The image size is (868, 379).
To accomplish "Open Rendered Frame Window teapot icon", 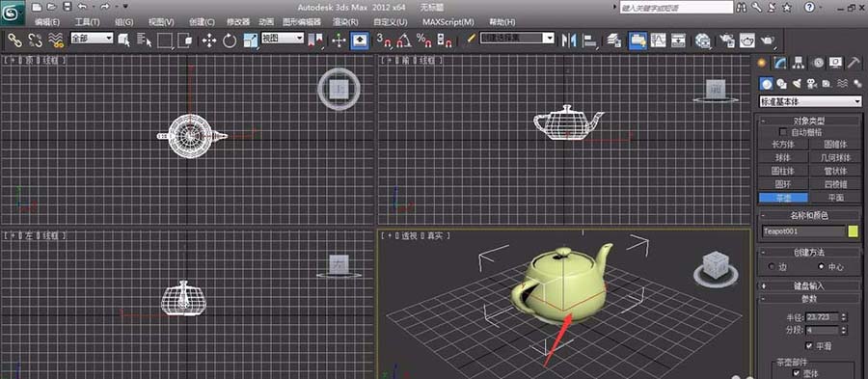I will 747,40.
